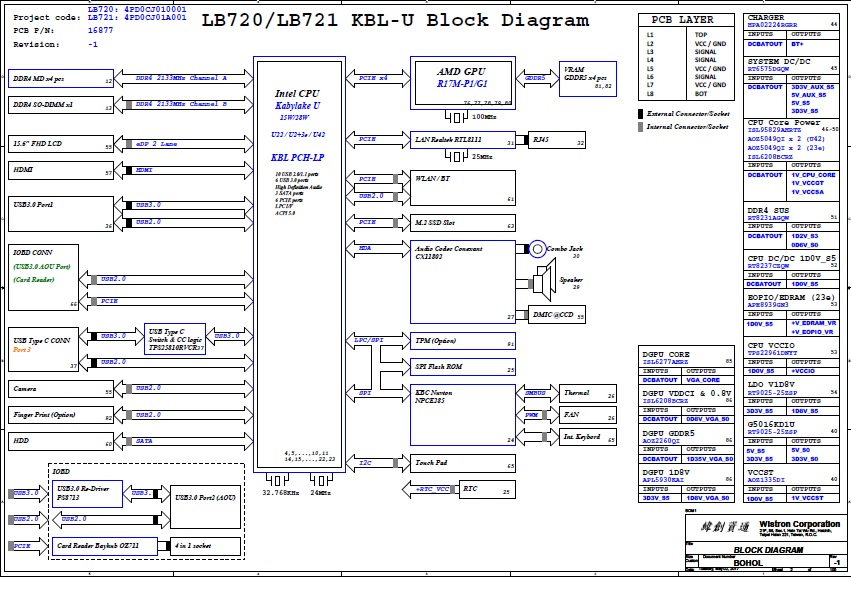Image resolution: width=851 pixels, height=601 pixels.
Task: Click the 24MHz crystal symbol below CPU
Action: (321, 480)
